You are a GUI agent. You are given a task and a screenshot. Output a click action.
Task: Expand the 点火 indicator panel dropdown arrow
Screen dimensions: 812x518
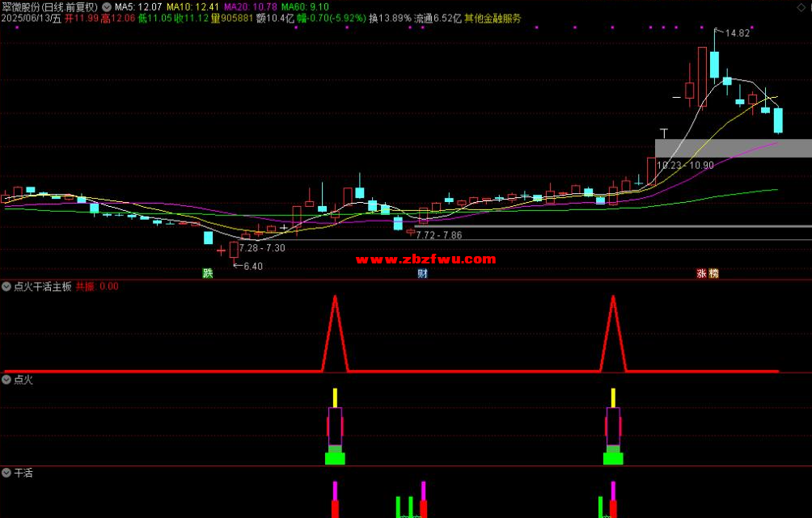click(6, 380)
